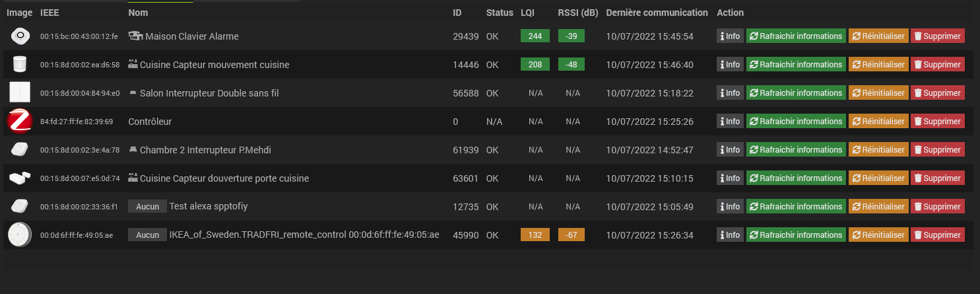Click the Zigbee controller logo icon
The width and height of the screenshot is (980, 294).
(20, 122)
